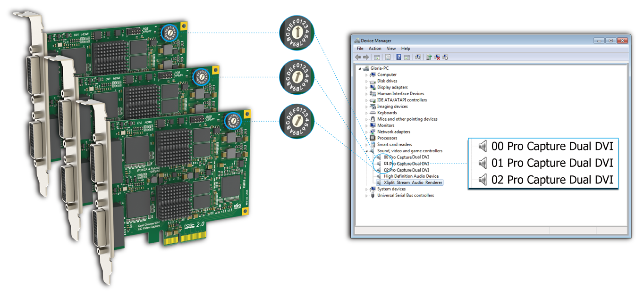Toggle the Show/Hide Action Pane toolbar icon

point(407,57)
